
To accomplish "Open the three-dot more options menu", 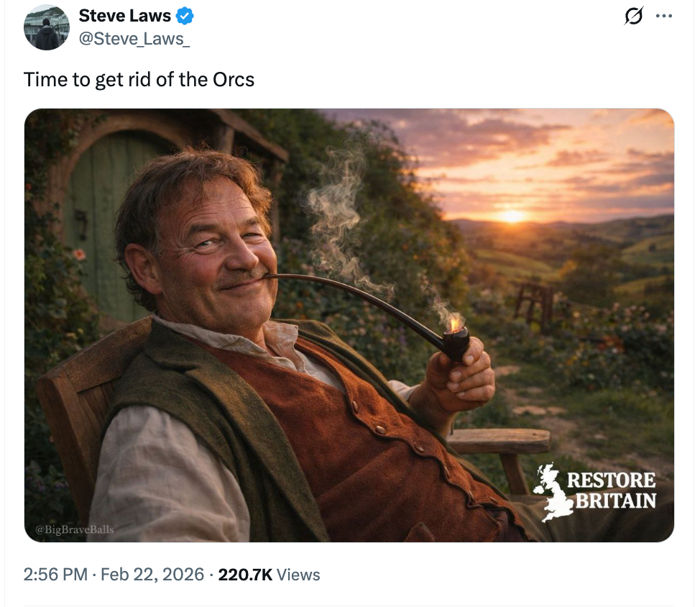I will pos(664,17).
